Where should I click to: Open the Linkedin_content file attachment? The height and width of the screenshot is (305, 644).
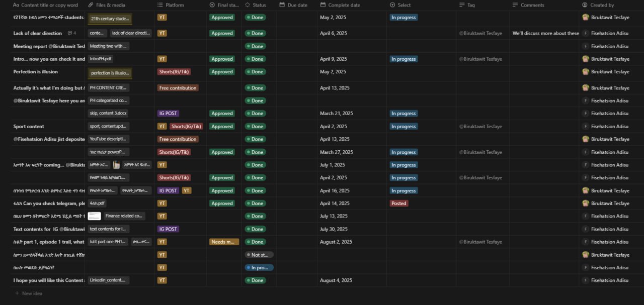click(109, 280)
